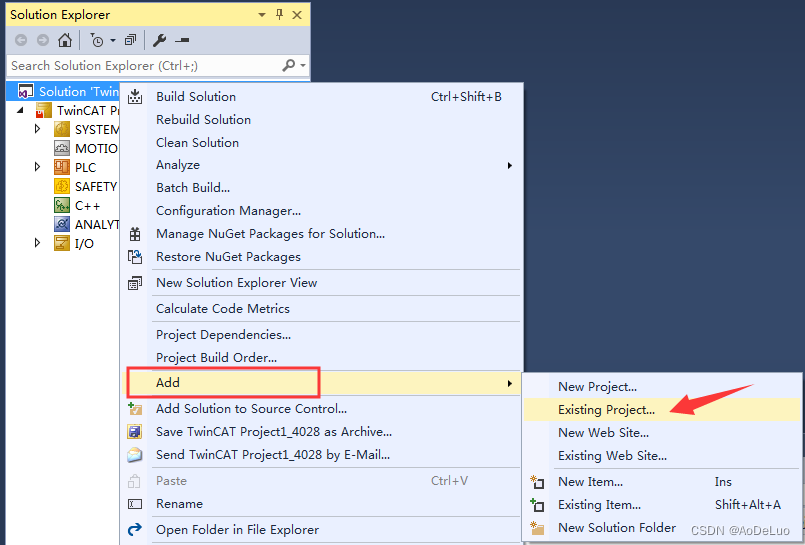Click the SYSTEM node gear icon
This screenshot has width=805, height=545.
pyautogui.click(x=62, y=129)
